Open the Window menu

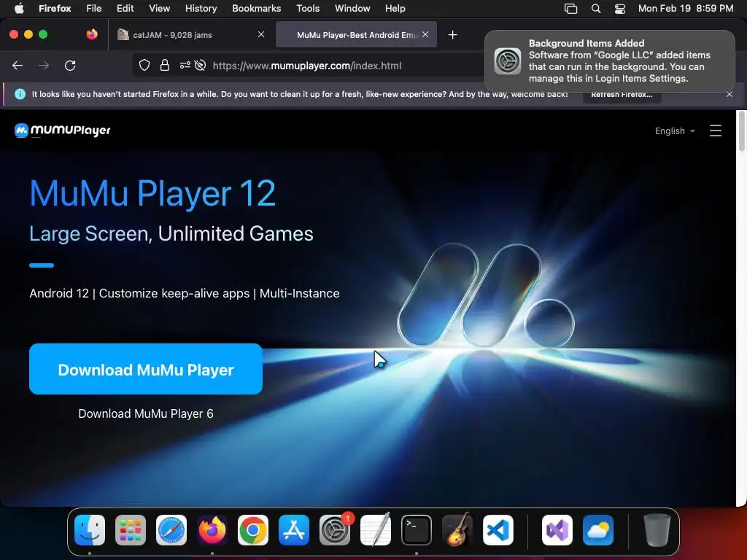point(352,8)
